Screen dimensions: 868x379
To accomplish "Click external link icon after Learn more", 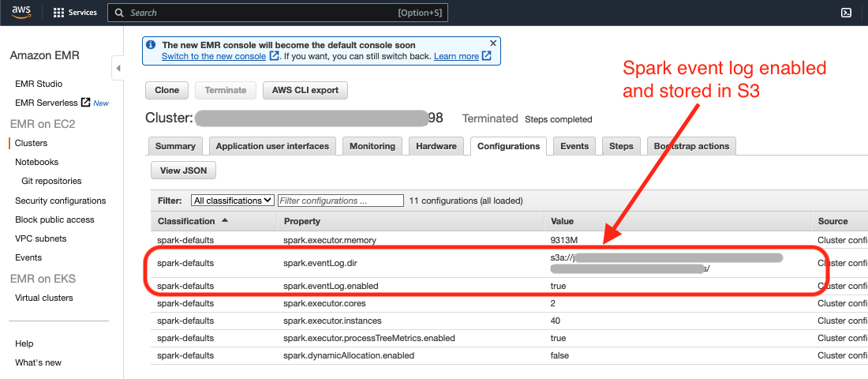I will pos(486,56).
